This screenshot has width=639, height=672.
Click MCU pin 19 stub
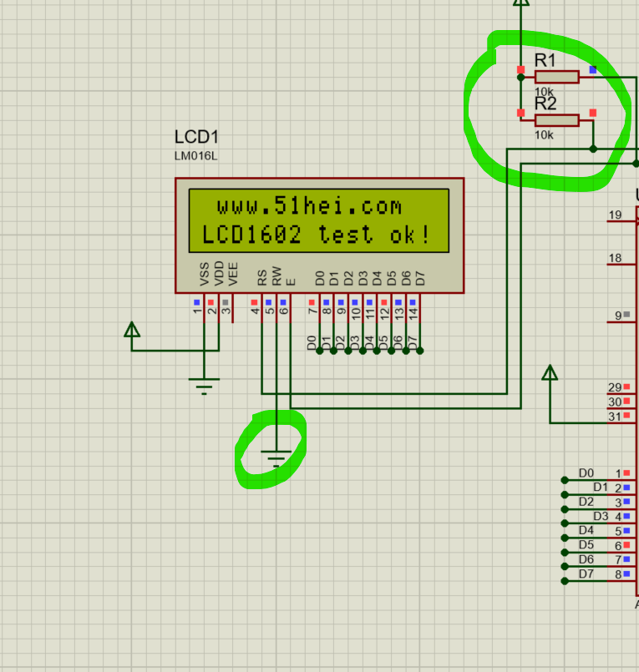click(621, 221)
